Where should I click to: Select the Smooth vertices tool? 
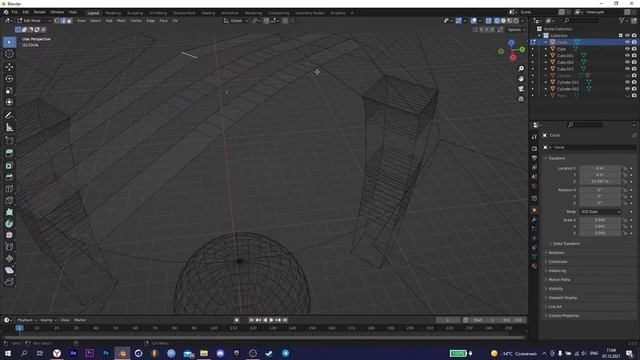pyautogui.click(x=9, y=235)
